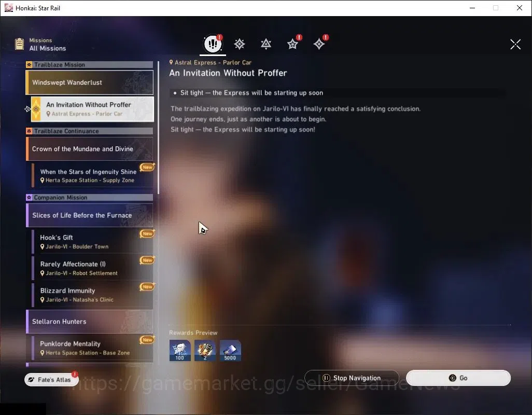Click the New badge on Rarely Affectionate

pos(147,260)
